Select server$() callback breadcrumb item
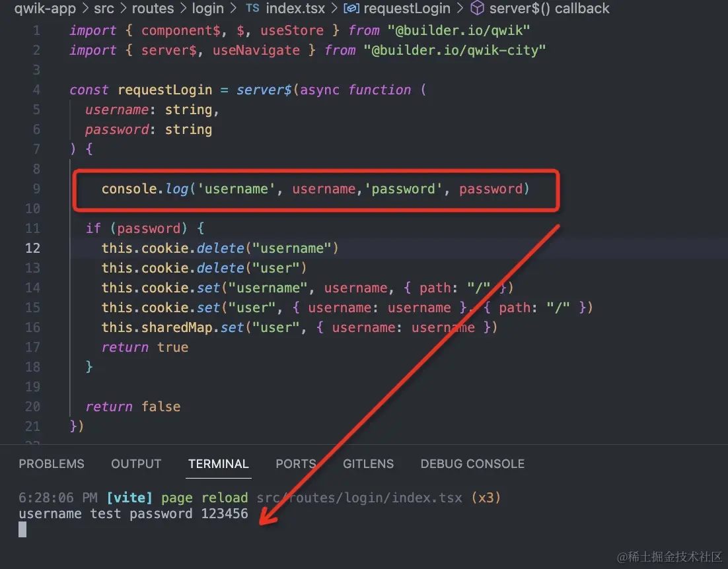 (x=549, y=9)
